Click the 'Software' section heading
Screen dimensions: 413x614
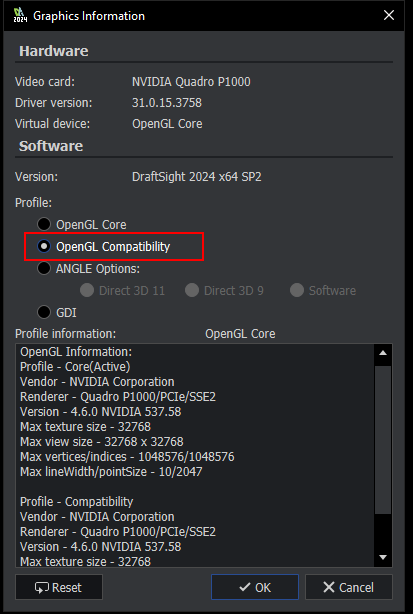[x=51, y=146]
